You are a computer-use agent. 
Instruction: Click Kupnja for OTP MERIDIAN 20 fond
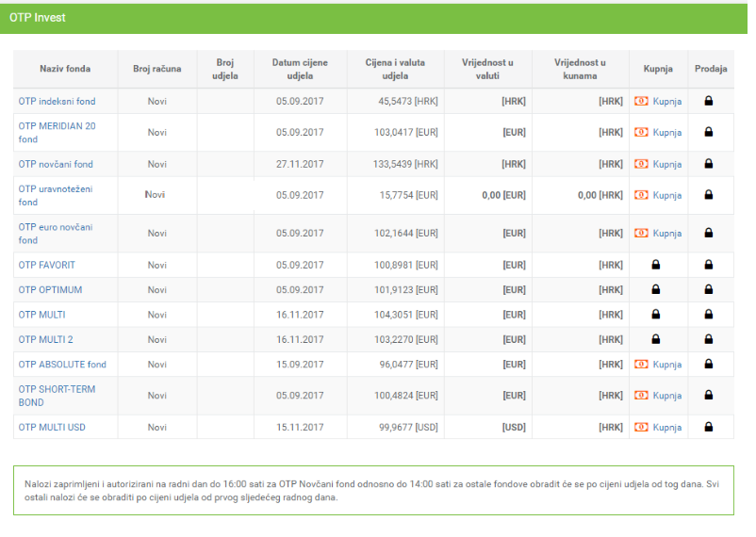pos(667,133)
